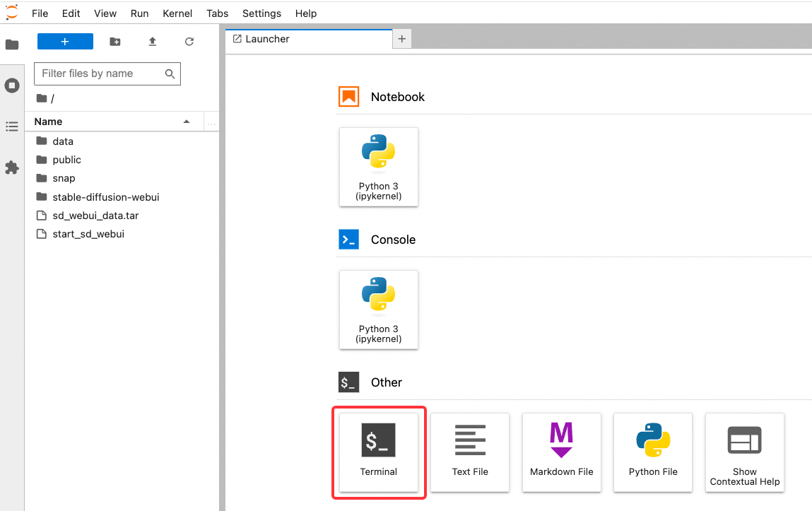
Task: Click the Jupyter logo icon
Action: tap(11, 13)
